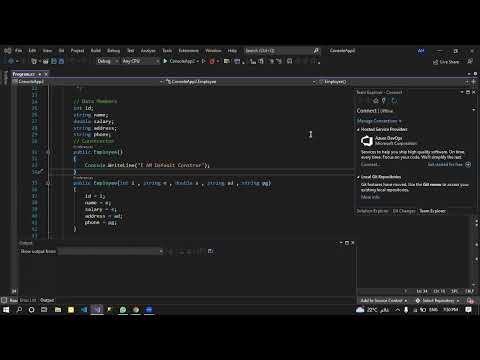Open the Project menu

[x=77, y=51]
